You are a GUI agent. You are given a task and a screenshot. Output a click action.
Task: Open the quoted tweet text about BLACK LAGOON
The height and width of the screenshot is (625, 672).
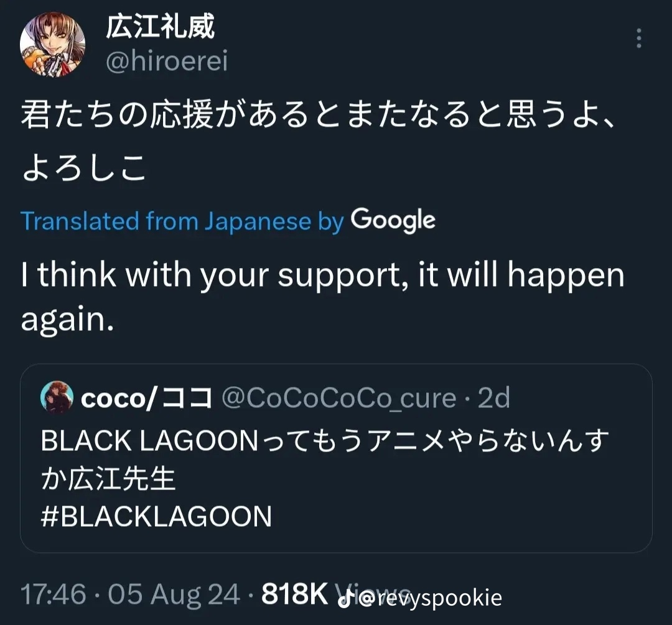click(325, 459)
